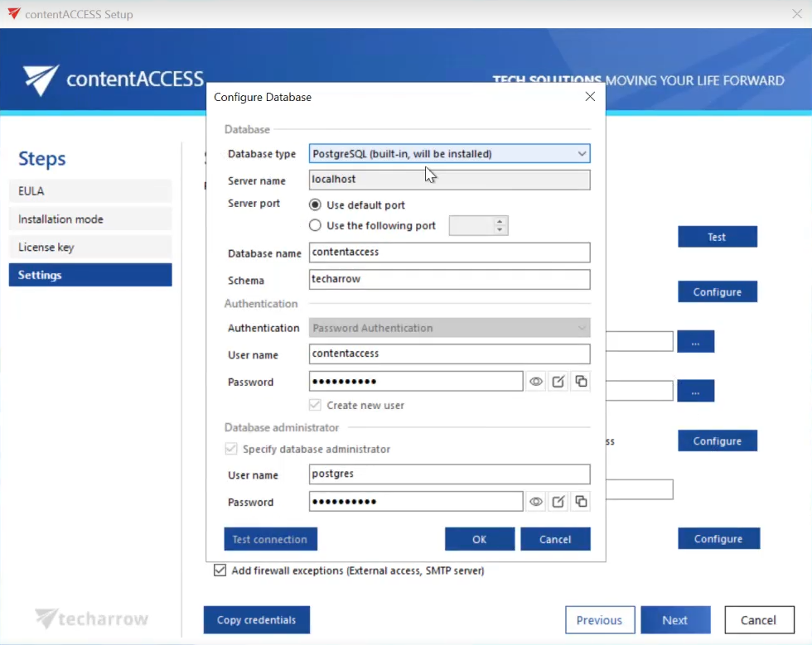Viewport: 812px width, 645px height.
Task: Show the user password with eye icon
Action: tap(536, 382)
